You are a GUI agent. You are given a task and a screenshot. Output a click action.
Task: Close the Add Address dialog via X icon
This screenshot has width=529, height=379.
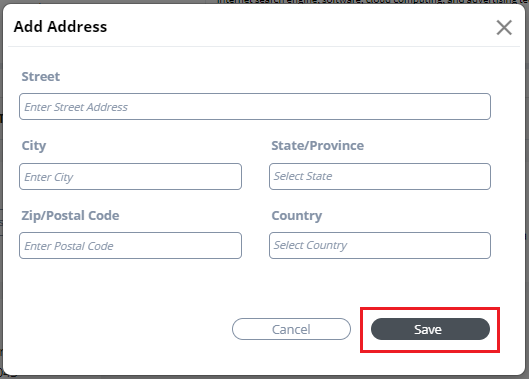504,27
